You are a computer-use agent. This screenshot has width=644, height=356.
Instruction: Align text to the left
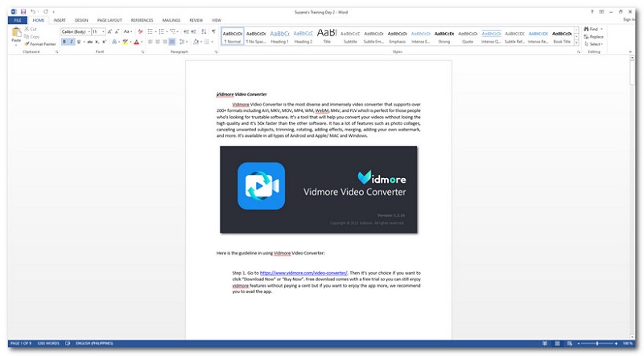click(151, 42)
